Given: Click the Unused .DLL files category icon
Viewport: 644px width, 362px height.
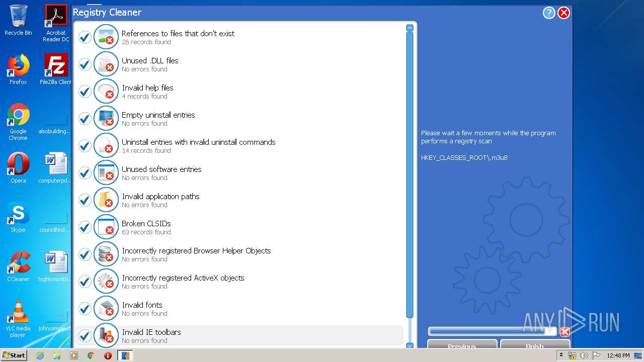Looking at the screenshot, I should click(x=106, y=64).
